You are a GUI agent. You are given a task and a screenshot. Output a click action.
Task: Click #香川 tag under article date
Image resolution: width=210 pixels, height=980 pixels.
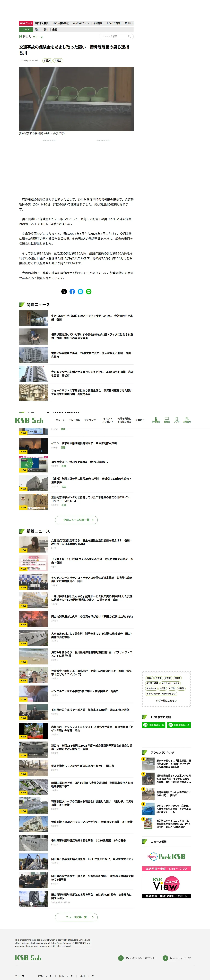[47, 60]
